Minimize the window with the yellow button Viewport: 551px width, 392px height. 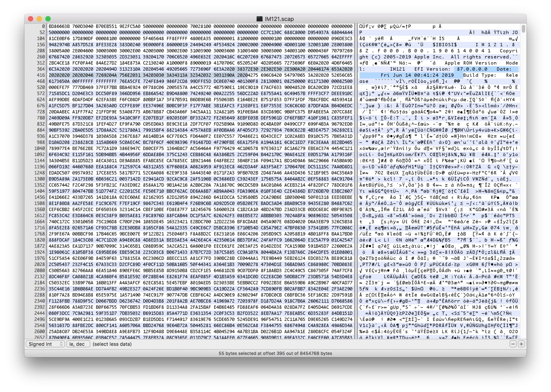[39, 19]
